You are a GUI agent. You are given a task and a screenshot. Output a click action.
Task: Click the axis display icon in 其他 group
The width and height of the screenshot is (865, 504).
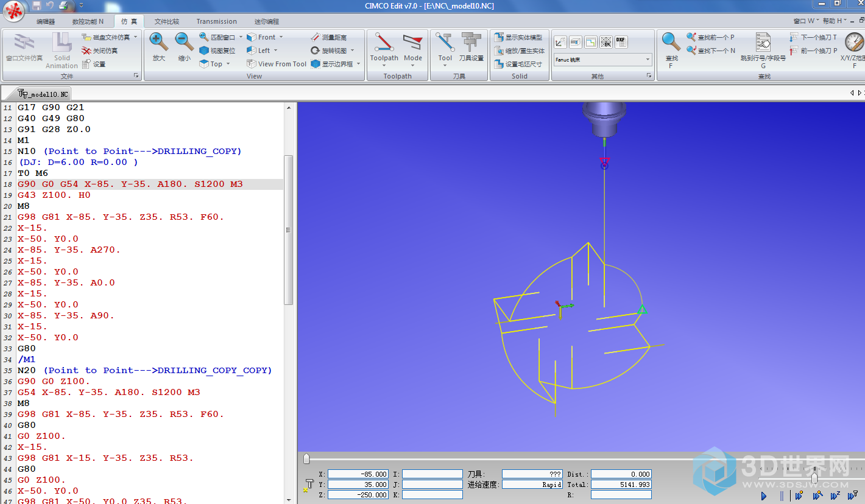tap(560, 42)
